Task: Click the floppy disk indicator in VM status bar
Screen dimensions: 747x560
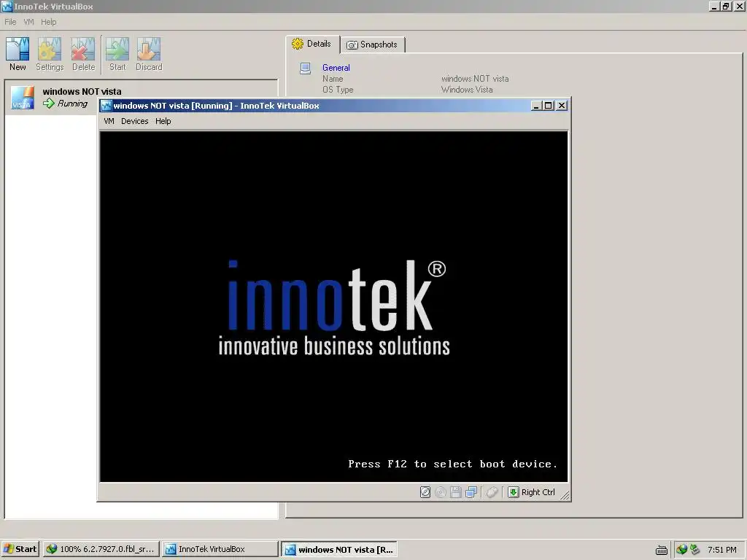Action: 456,492
